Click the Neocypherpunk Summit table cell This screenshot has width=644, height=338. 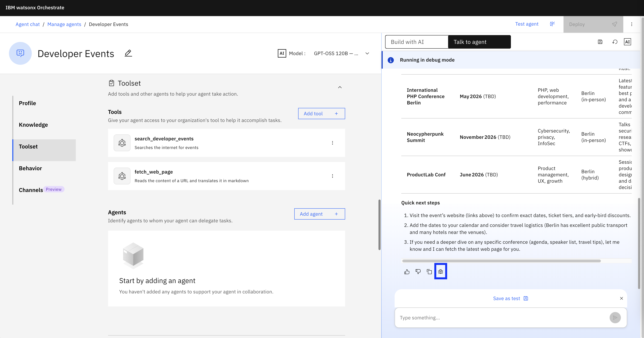click(425, 137)
